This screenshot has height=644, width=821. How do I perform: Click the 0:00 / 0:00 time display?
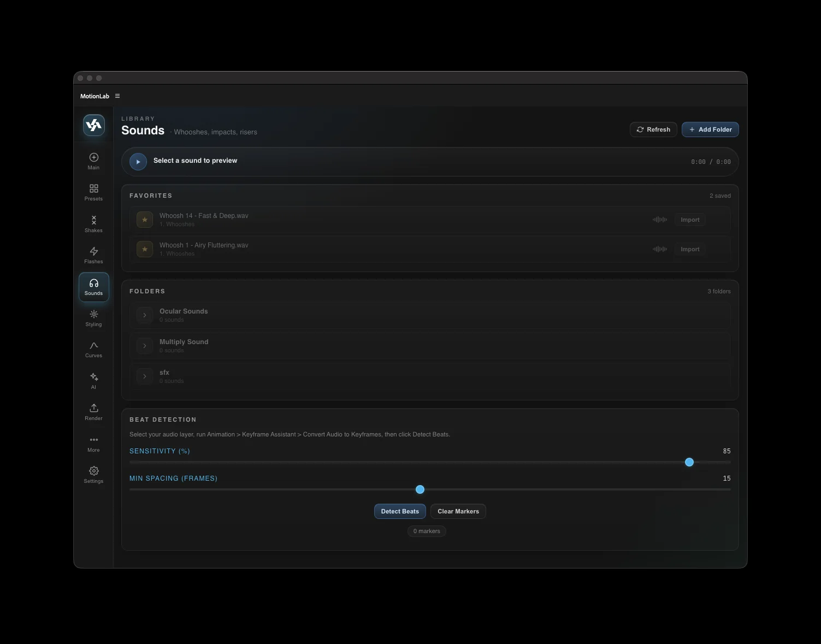click(711, 162)
